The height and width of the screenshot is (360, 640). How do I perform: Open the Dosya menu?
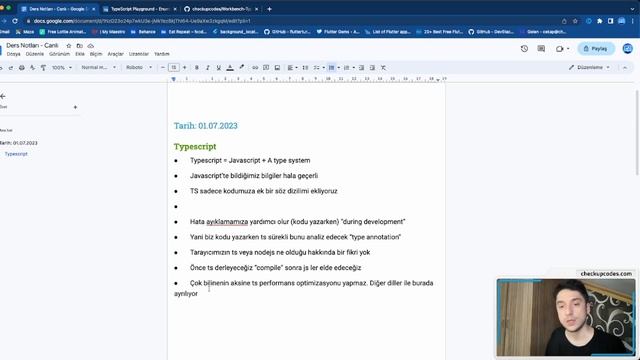click(x=13, y=54)
